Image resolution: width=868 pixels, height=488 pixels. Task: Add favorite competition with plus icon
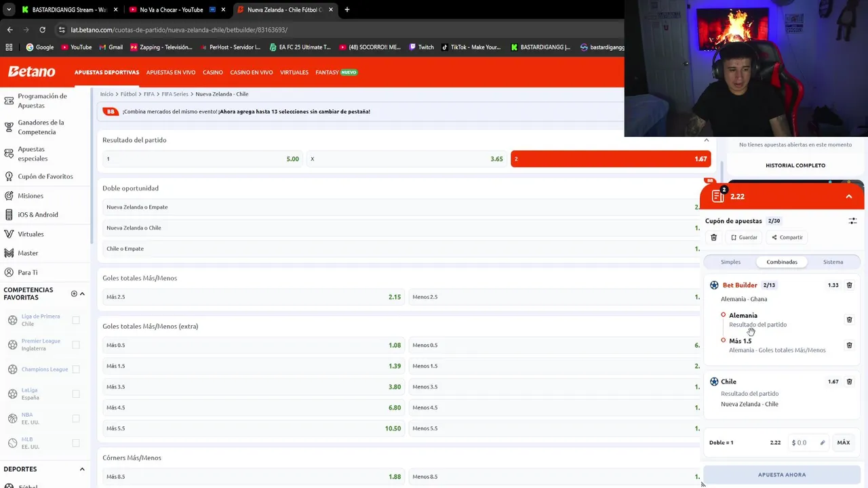click(74, 293)
